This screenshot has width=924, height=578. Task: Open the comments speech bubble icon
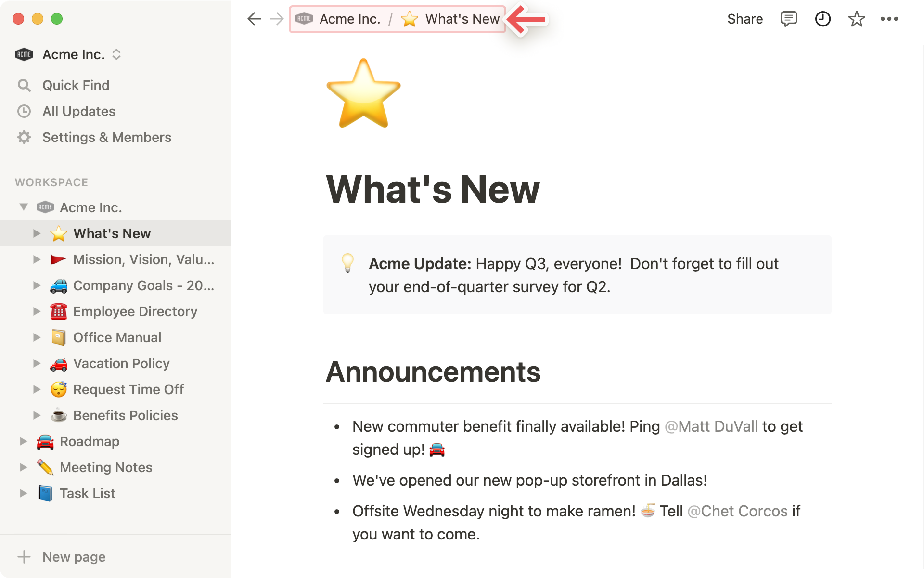(788, 19)
